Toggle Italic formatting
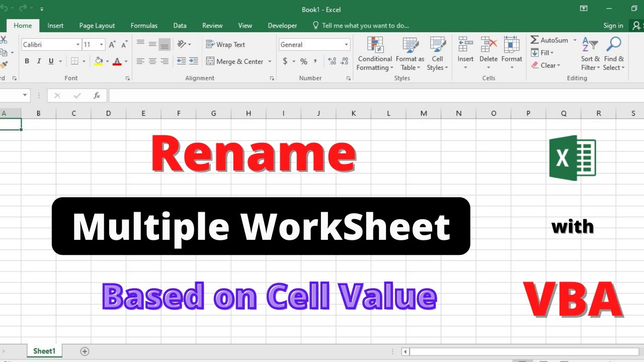 click(x=39, y=61)
